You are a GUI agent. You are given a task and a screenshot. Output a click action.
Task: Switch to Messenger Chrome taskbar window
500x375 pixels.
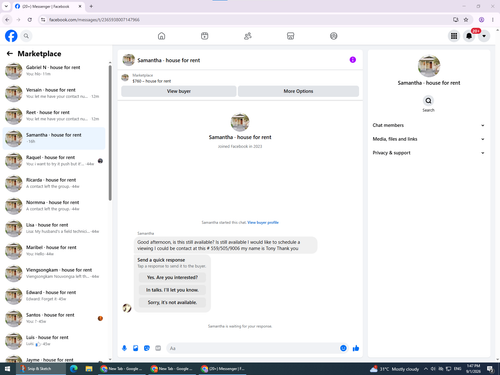(223, 369)
